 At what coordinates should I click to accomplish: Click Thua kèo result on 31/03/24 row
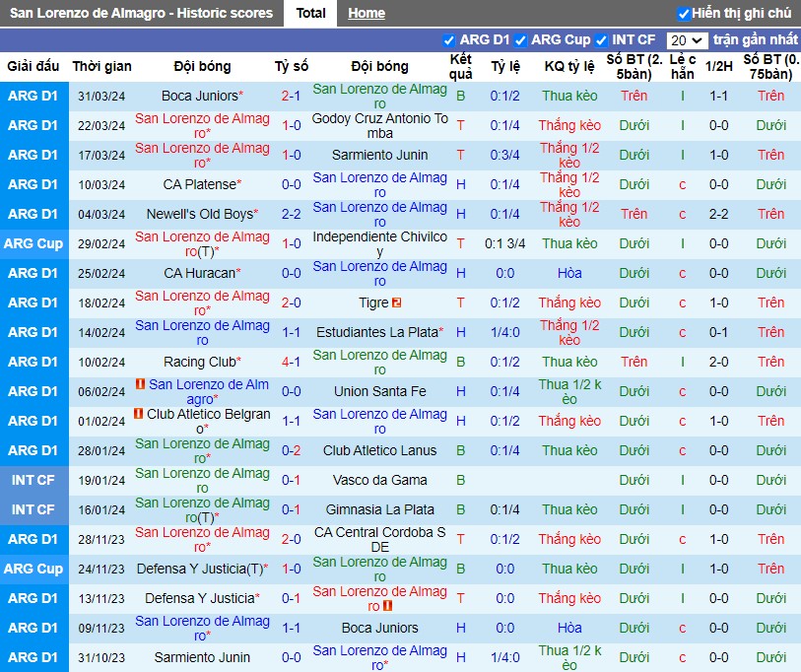[569, 97]
